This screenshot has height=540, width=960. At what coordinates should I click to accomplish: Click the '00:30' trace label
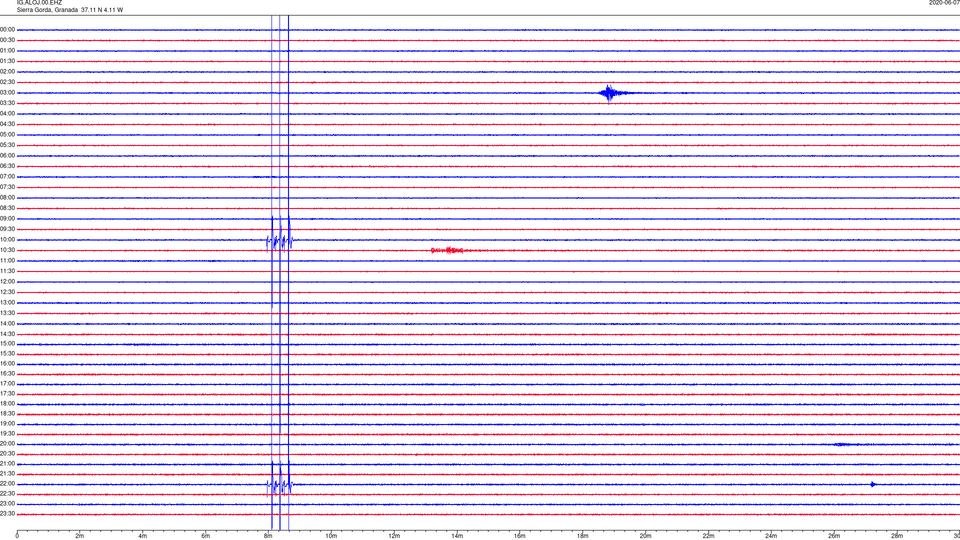point(8,40)
